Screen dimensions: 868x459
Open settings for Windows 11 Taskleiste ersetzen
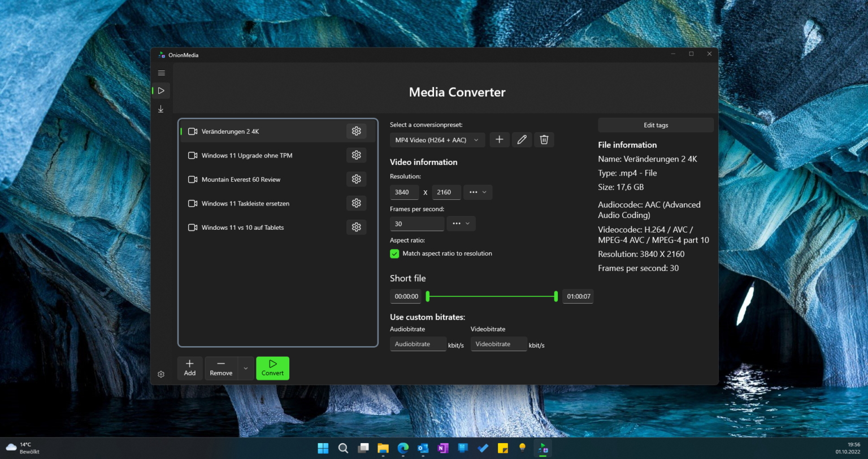tap(357, 203)
